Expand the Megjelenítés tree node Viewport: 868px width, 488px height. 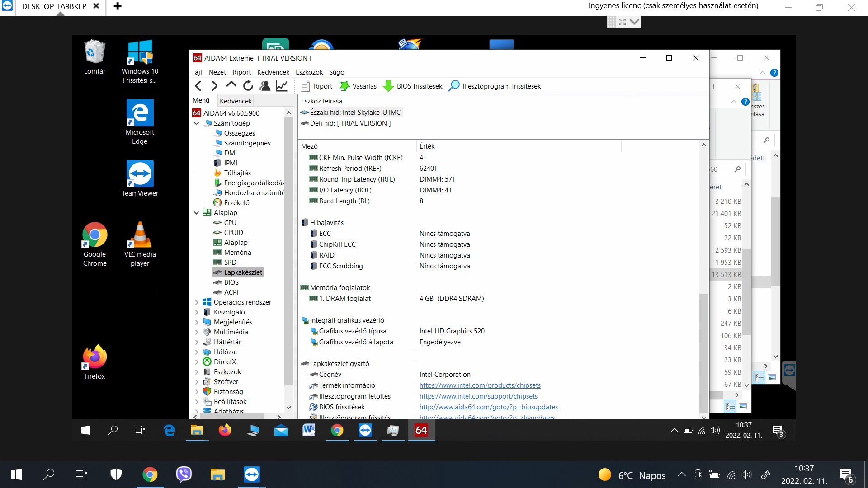pos(197,322)
